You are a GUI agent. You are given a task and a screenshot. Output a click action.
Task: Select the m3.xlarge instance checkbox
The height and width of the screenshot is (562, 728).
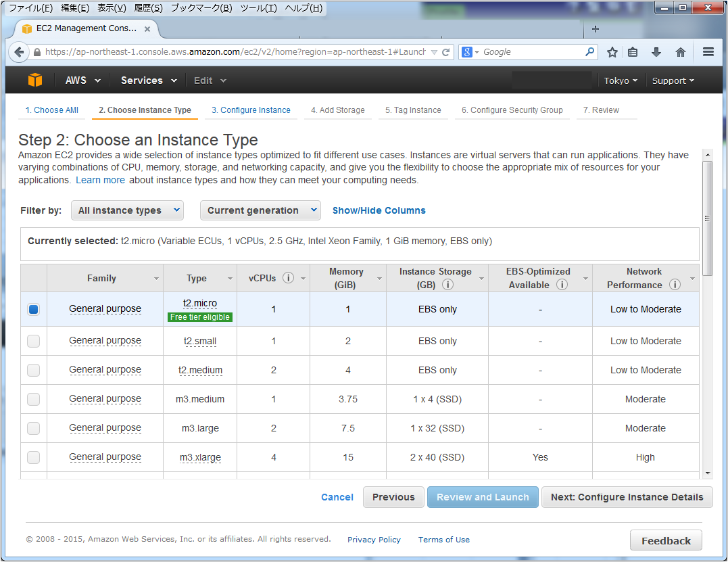click(x=33, y=457)
